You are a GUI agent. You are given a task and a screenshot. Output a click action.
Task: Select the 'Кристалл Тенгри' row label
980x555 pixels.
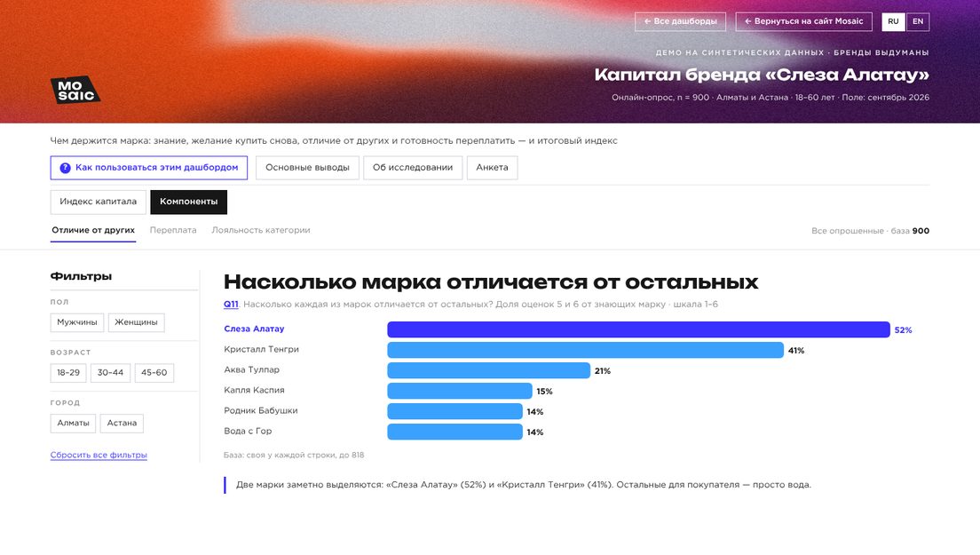(261, 349)
